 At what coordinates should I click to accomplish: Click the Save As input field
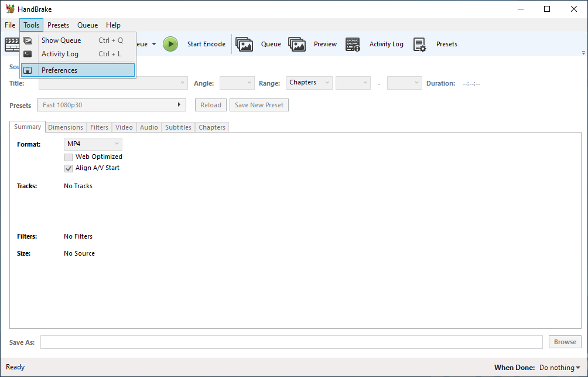tap(292, 342)
